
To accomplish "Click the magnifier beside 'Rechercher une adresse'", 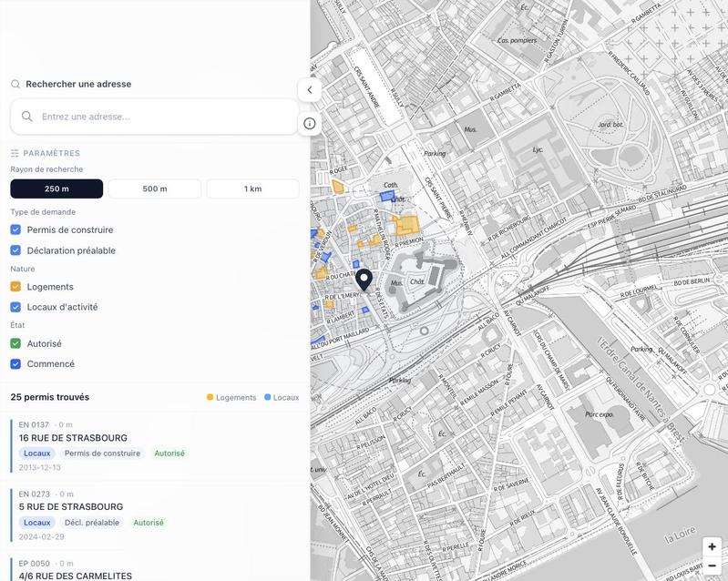I will (15, 84).
